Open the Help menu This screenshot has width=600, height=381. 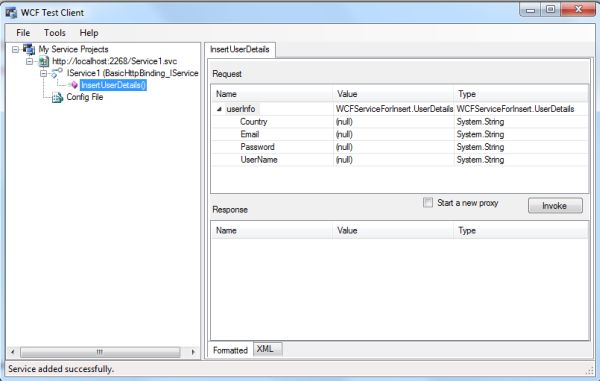(89, 33)
